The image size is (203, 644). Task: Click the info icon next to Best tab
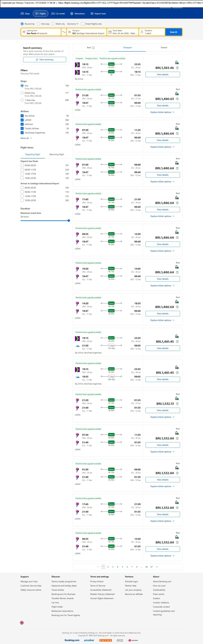pyautogui.click(x=93, y=48)
